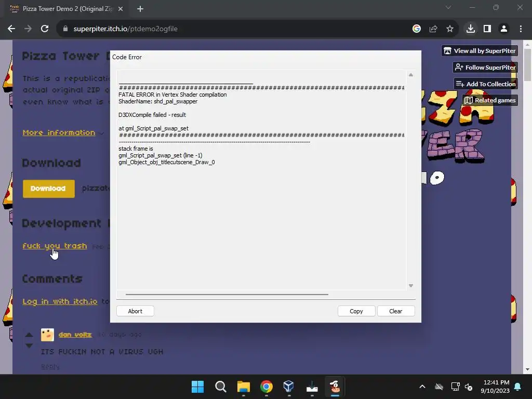View all by SuperPiter
Screen dimensions: 532x399
pyautogui.click(x=480, y=51)
